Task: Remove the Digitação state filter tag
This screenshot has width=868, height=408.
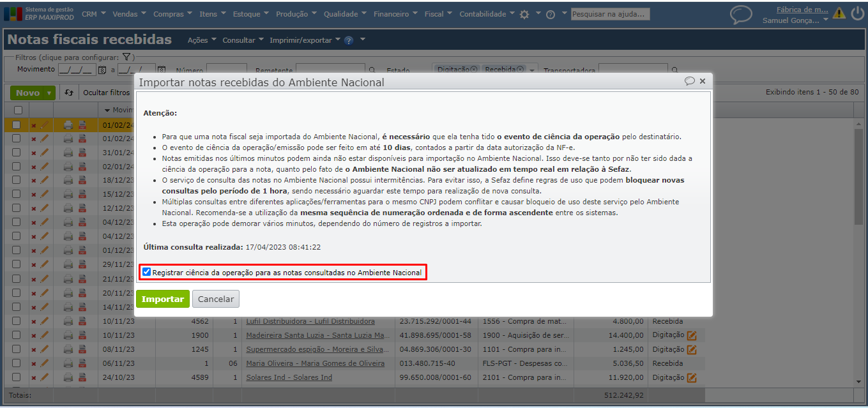Action: click(x=474, y=70)
